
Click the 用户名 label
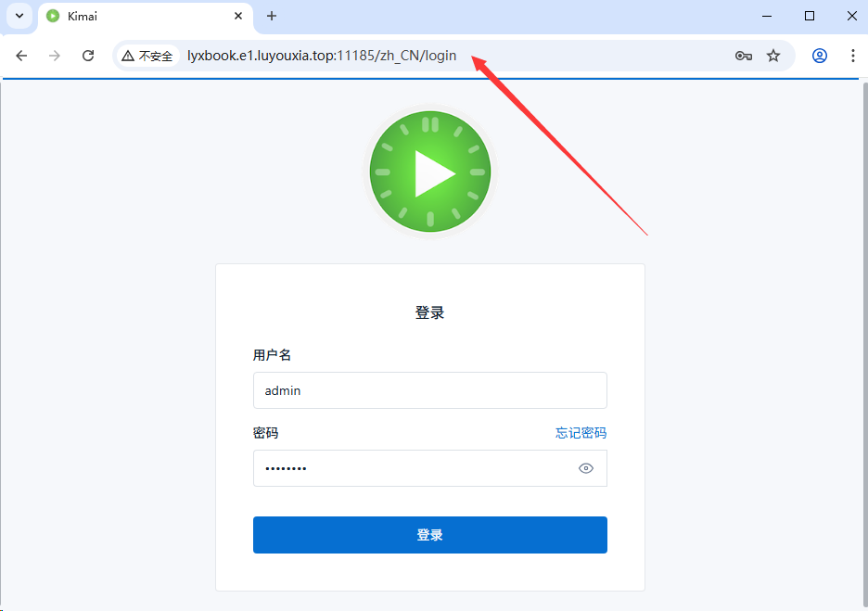tap(272, 355)
